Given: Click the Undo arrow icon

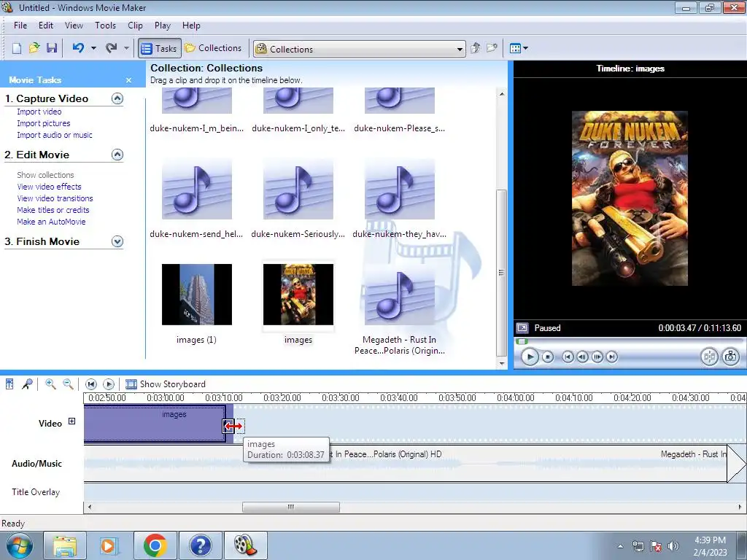Looking at the screenshot, I should point(78,48).
